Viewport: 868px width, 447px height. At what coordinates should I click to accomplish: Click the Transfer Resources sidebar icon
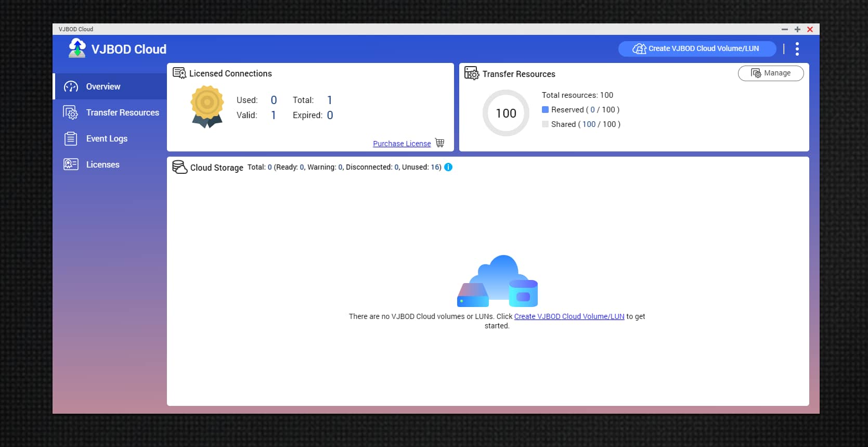point(71,112)
